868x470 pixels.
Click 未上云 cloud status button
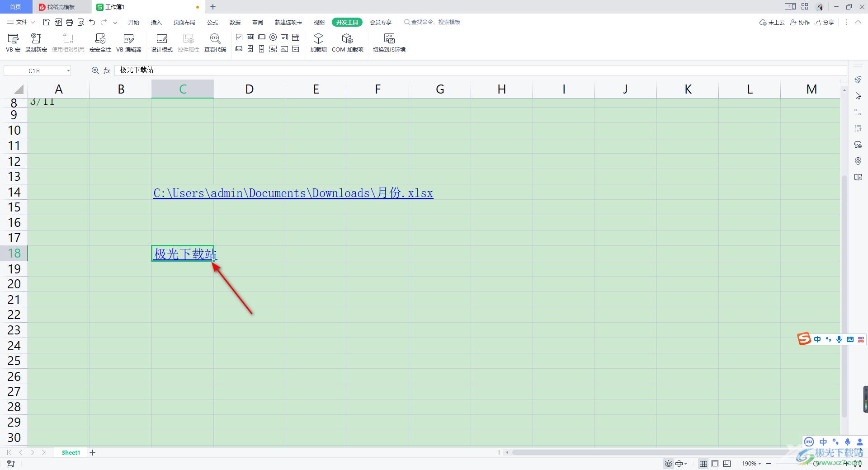[772, 22]
